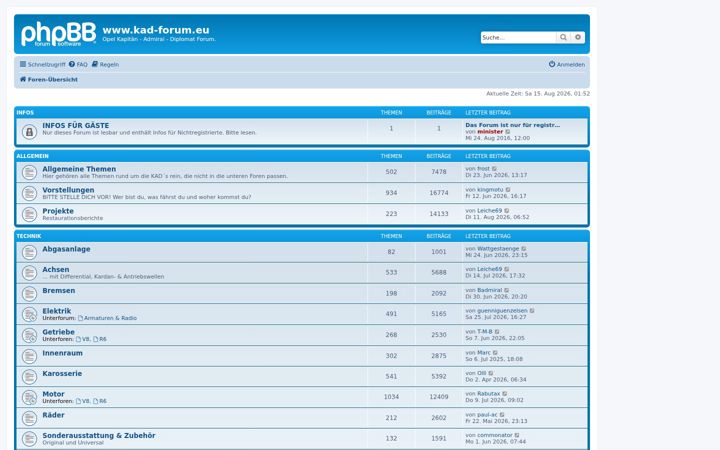Open the Motor forum
This screenshot has width=720, height=450.
point(53,394)
